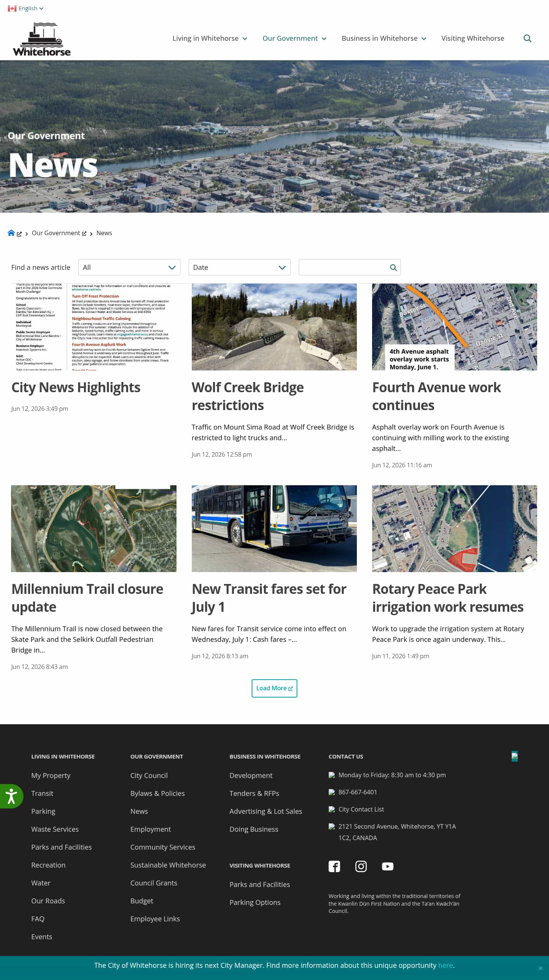This screenshot has height=980, width=549.
Task: Click Parking Options in the footer
Action: click(x=255, y=902)
